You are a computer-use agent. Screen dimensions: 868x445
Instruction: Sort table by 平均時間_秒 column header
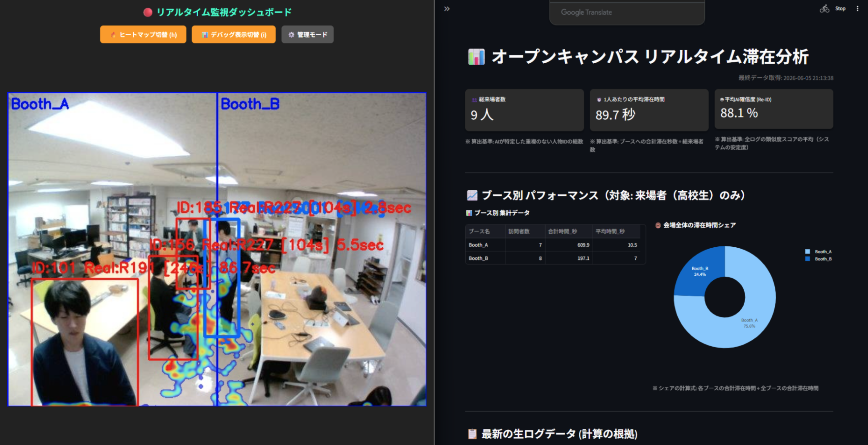pos(616,231)
